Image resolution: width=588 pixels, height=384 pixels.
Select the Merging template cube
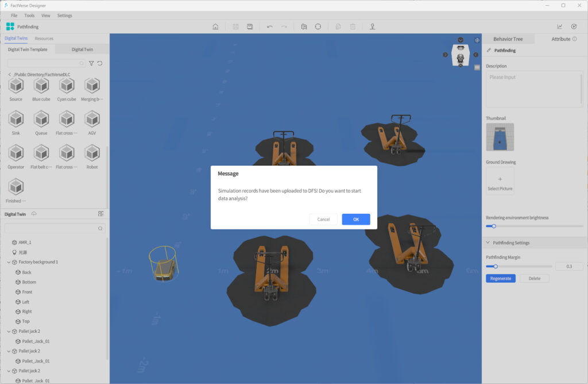(92, 86)
